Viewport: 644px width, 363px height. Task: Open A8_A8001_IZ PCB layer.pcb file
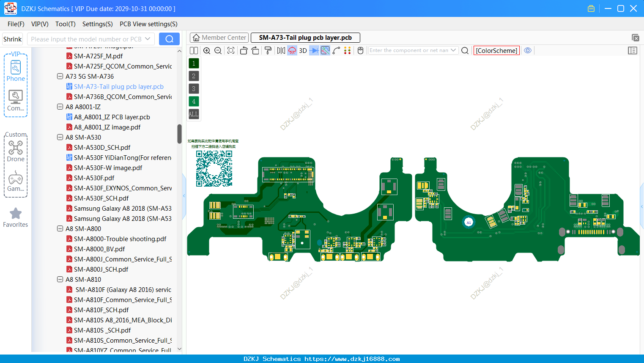(108, 117)
